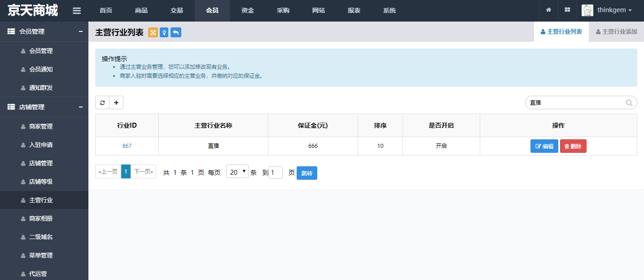The image size is (644, 280).
Task: Click the 是否开启 column header
Action: pyautogui.click(x=441, y=125)
